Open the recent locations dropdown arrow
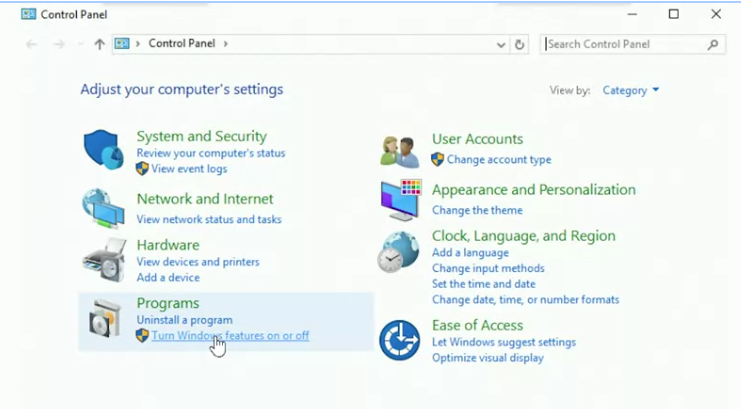This screenshot has height=409, width=741. click(80, 44)
